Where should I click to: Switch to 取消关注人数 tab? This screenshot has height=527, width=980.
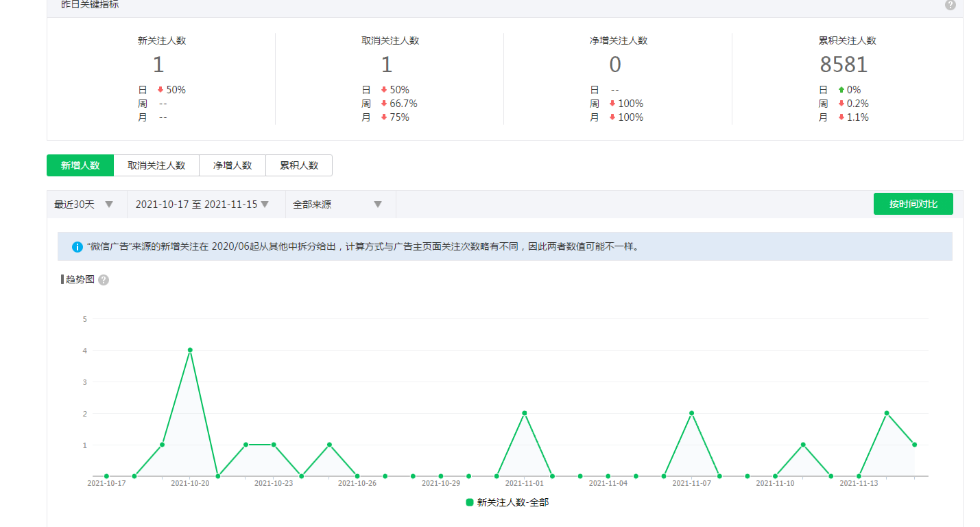156,165
